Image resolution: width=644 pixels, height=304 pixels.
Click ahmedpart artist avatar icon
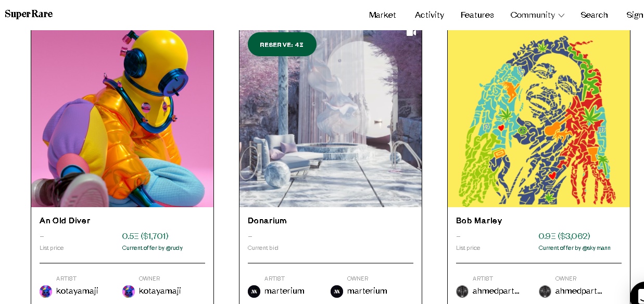(x=462, y=291)
